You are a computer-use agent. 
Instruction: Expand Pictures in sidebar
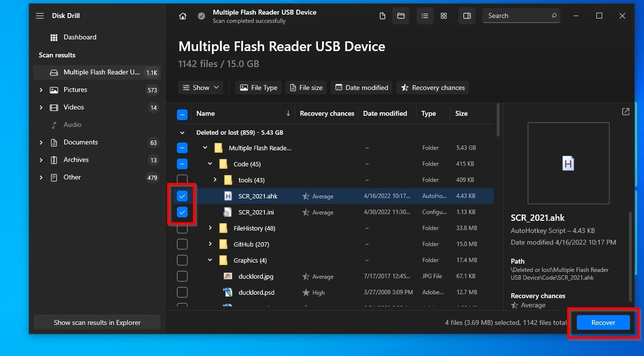(x=41, y=90)
